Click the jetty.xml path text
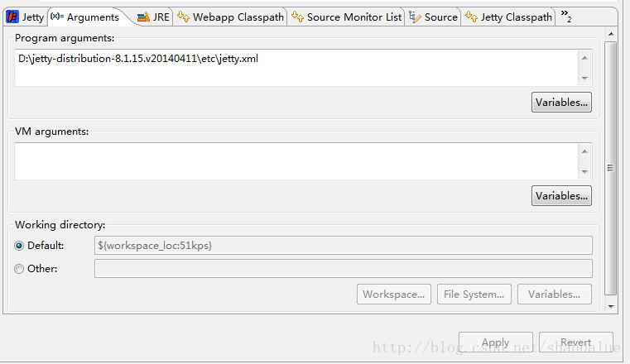Viewport: 630px width, 364px height. pos(138,59)
